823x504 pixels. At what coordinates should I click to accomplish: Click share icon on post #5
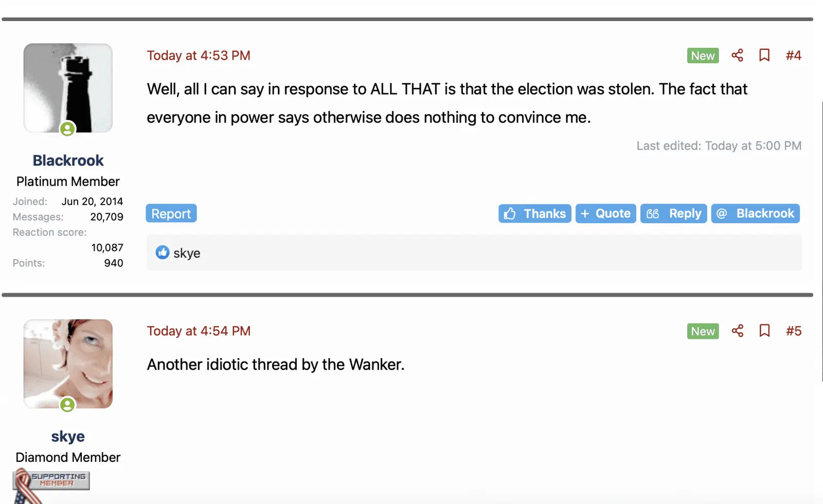point(737,331)
